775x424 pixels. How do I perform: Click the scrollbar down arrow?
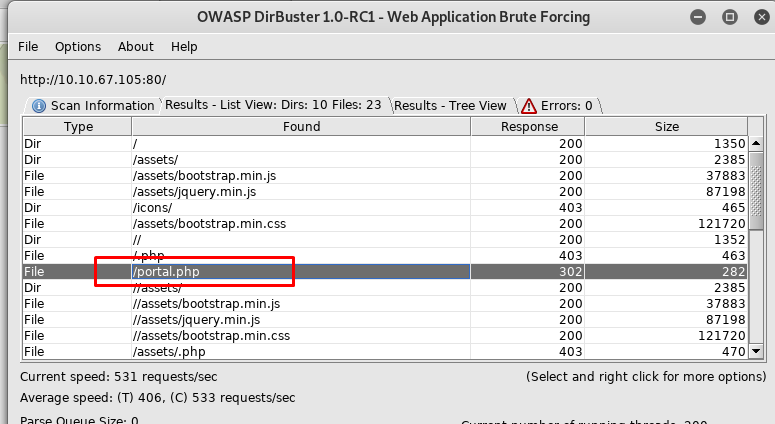(756, 351)
